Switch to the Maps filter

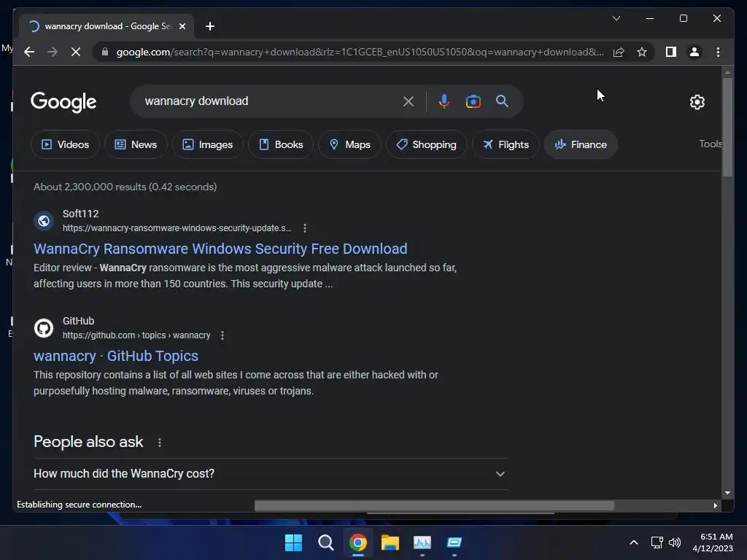[349, 144]
